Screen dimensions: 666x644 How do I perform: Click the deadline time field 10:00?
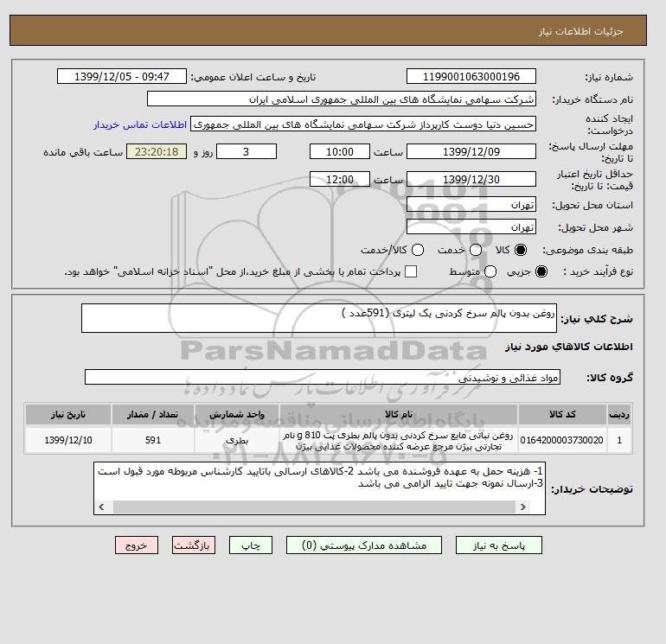pos(340,151)
